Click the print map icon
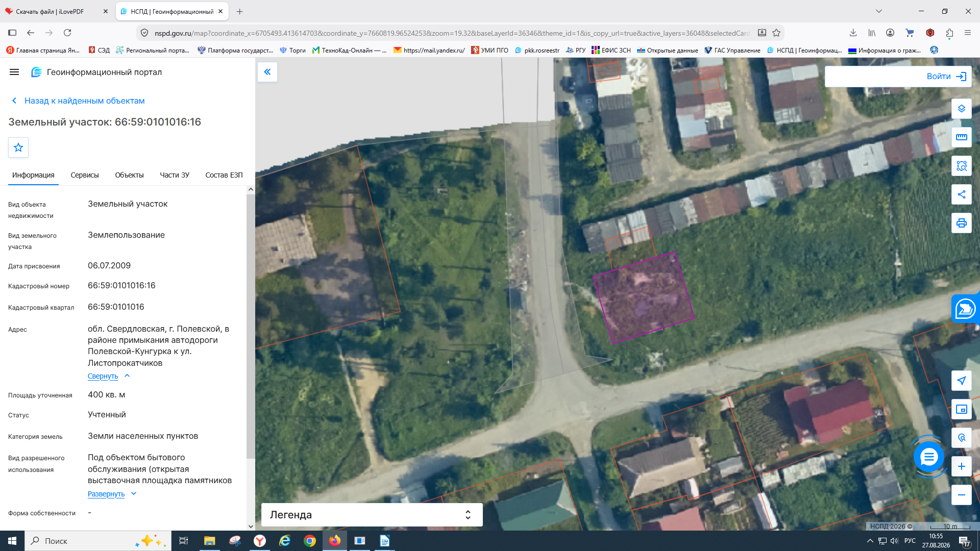 tap(961, 223)
